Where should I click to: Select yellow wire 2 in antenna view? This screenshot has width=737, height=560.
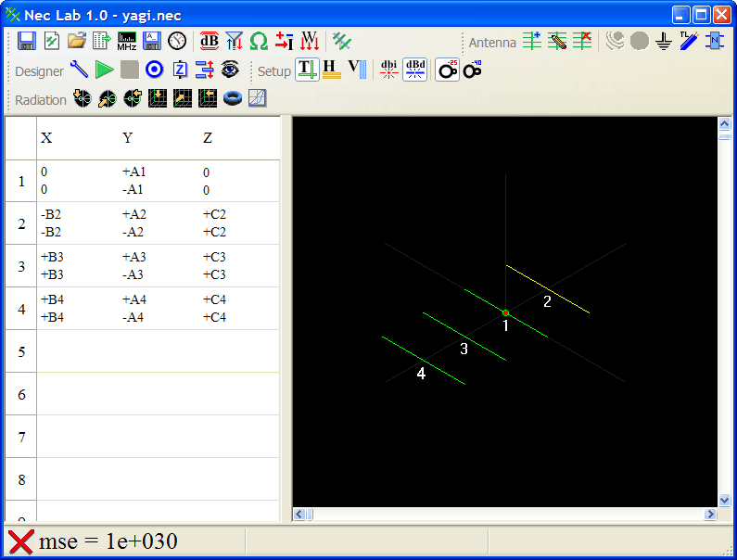coord(548,288)
